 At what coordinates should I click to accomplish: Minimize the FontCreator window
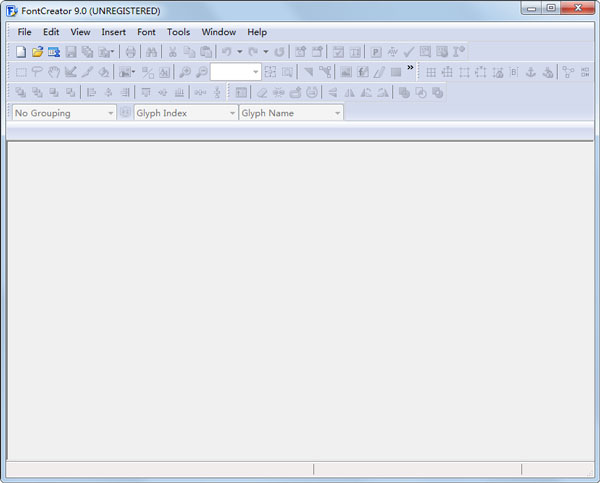tap(532, 8)
